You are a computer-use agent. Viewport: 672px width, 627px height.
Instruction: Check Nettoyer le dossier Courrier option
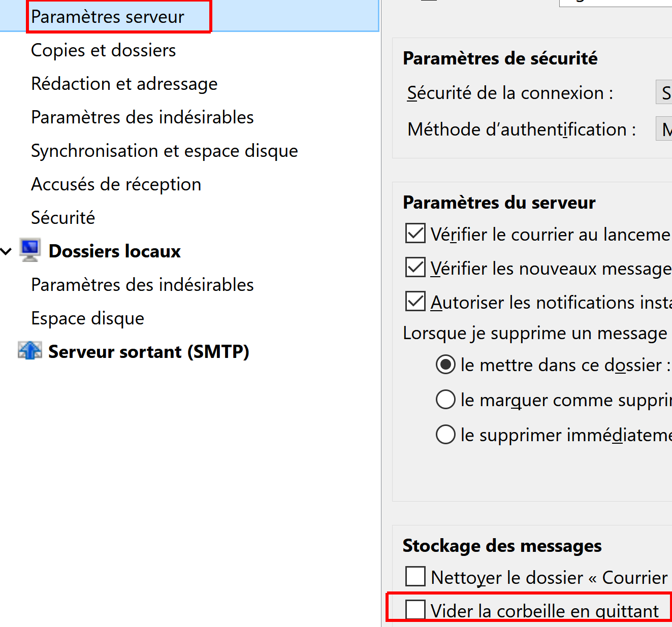coord(415,577)
